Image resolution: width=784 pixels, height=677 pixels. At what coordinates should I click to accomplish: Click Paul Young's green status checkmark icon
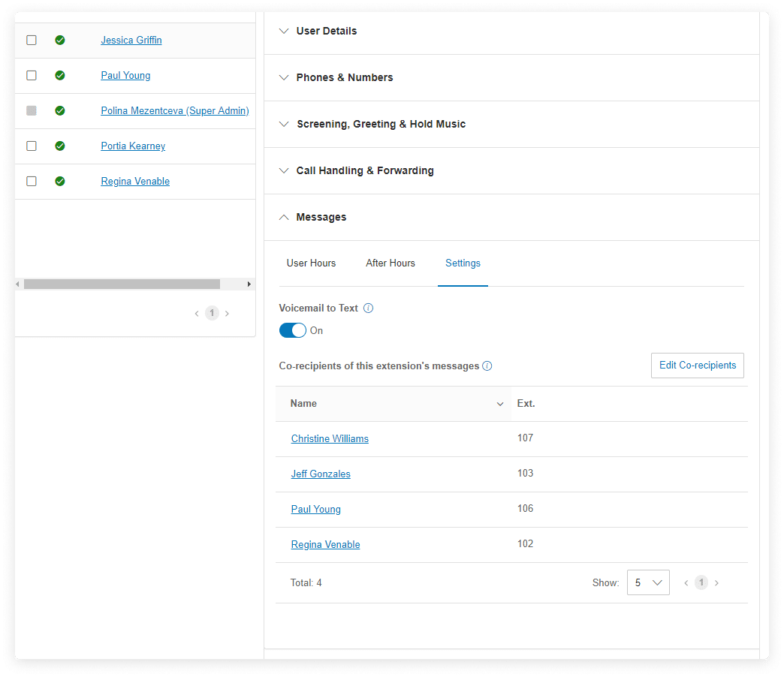[x=60, y=76]
